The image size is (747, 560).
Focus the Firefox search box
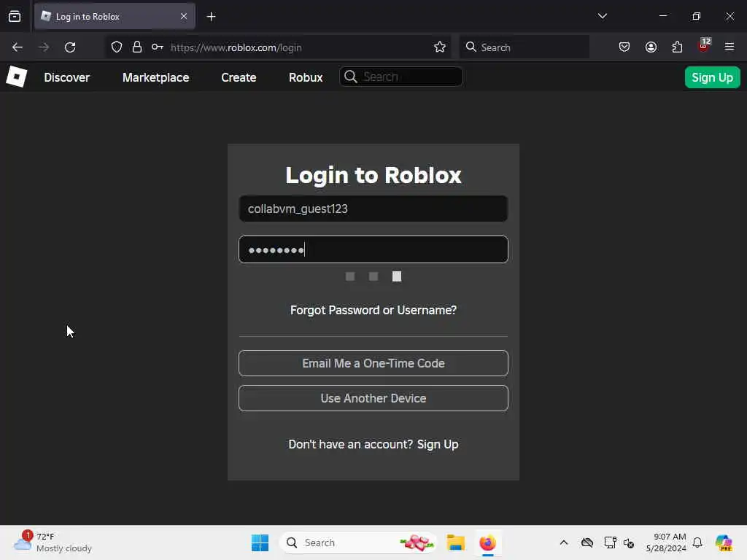coord(524,47)
